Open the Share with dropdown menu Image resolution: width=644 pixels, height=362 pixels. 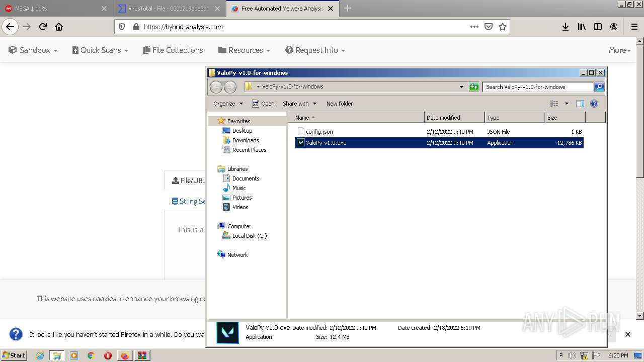click(299, 104)
